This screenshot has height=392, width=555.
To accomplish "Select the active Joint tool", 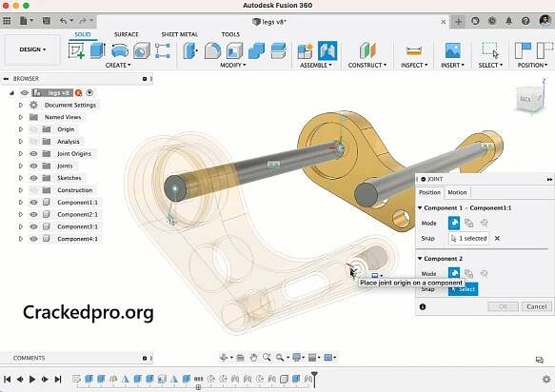I will tap(327, 50).
